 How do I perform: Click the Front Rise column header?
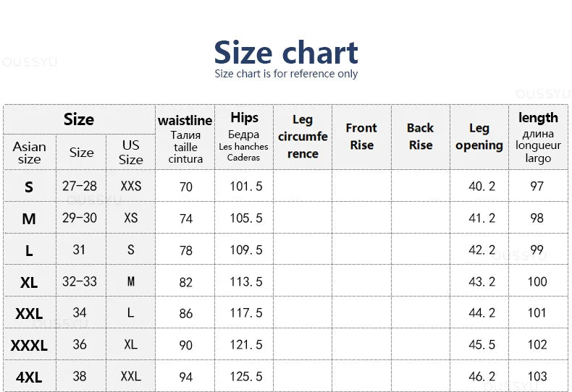361,136
